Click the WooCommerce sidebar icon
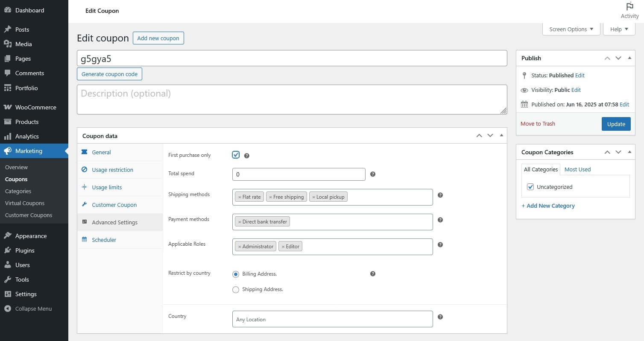Image resolution: width=644 pixels, height=341 pixels. click(7, 107)
